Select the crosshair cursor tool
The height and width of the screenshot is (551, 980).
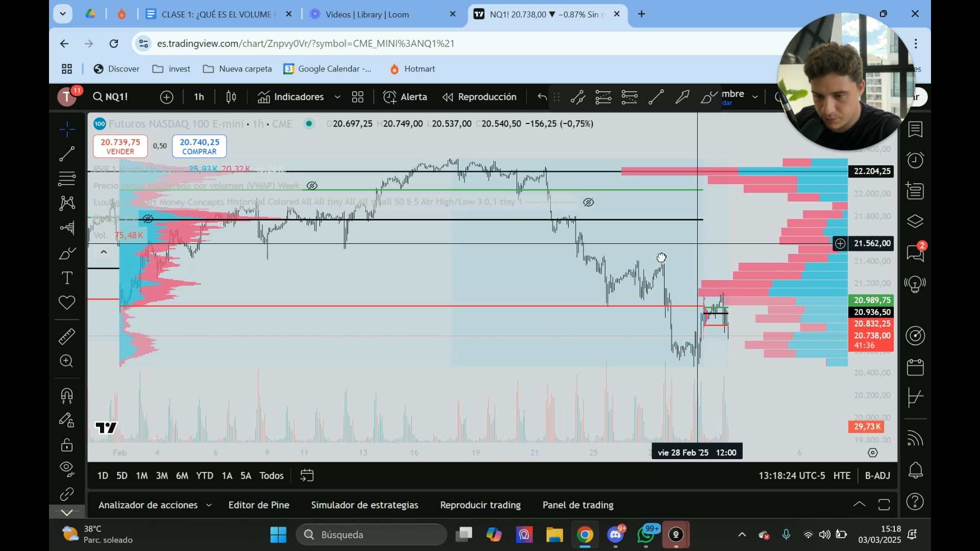(x=67, y=129)
